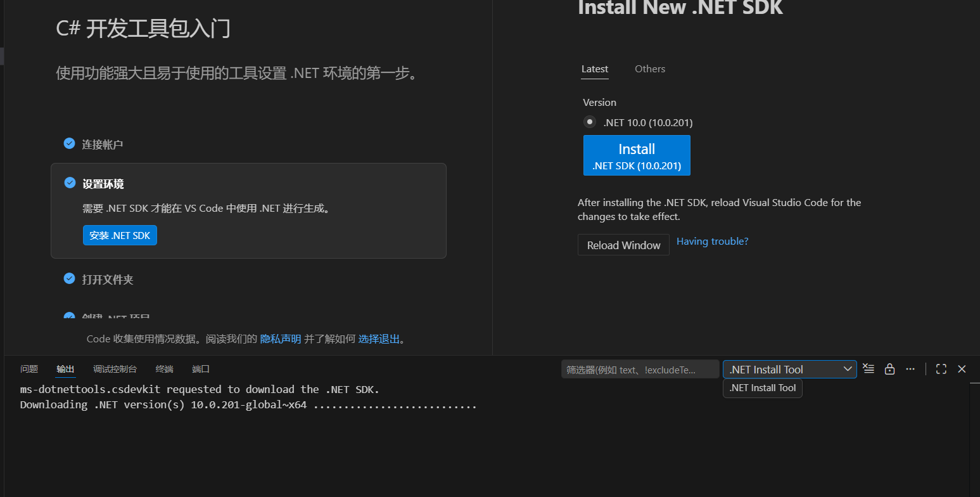
Task: Switch to the Others tab
Action: pos(650,69)
